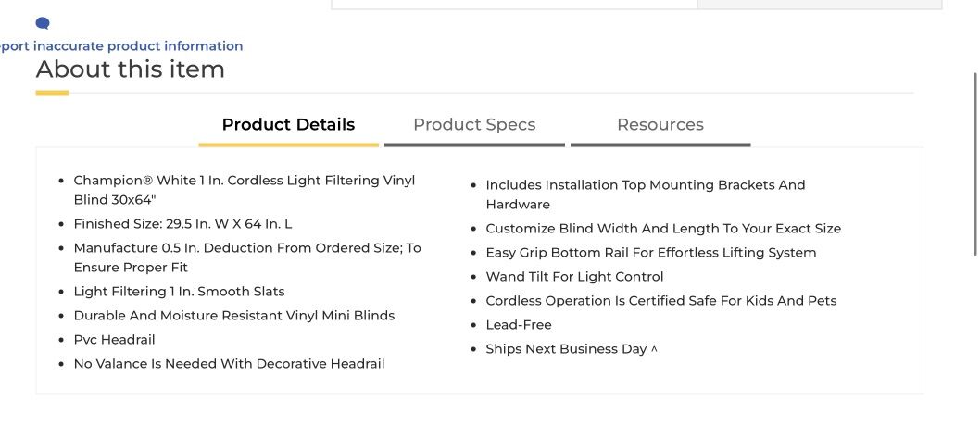
Task: Click Easy Grip Bottom Rail bullet text
Action: point(650,253)
